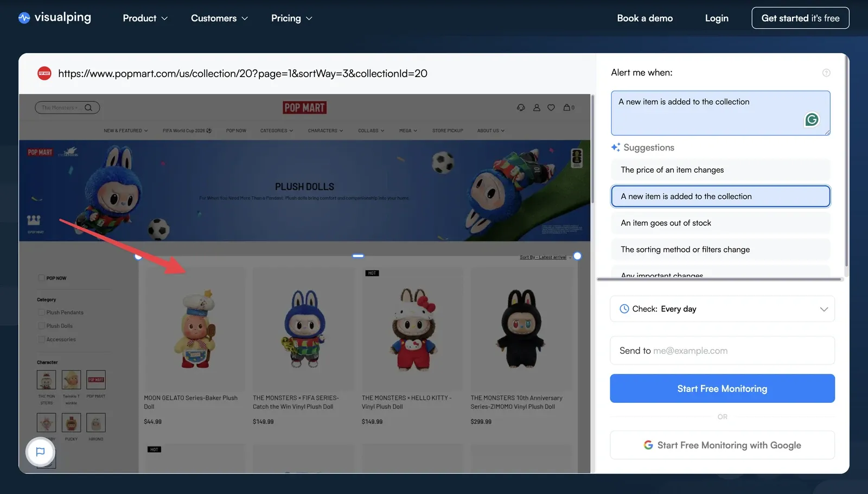Open ZIMOMO 10th Anniversary doll image

click(x=521, y=329)
